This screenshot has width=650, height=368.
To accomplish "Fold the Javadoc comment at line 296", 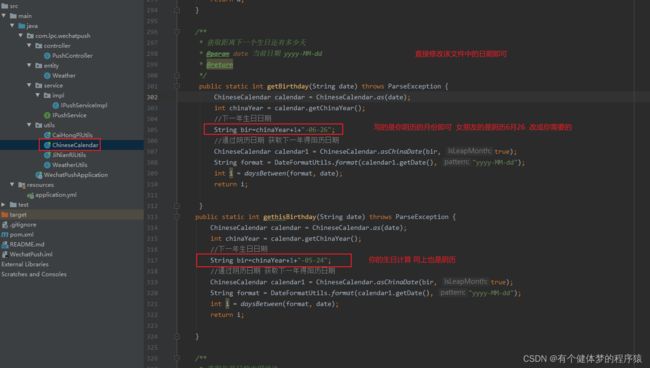I will pos(177,31).
